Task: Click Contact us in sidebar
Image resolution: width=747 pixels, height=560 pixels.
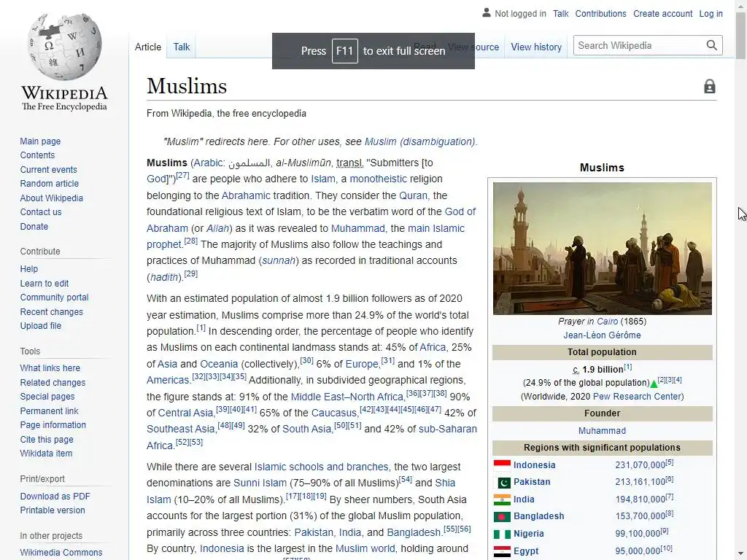Action: [x=41, y=212]
